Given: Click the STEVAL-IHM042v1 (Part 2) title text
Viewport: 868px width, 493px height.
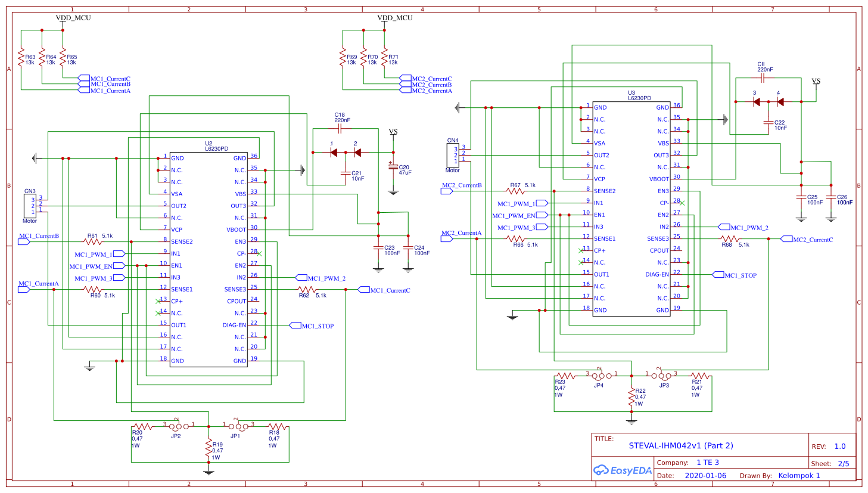Looking at the screenshot, I should [x=682, y=445].
